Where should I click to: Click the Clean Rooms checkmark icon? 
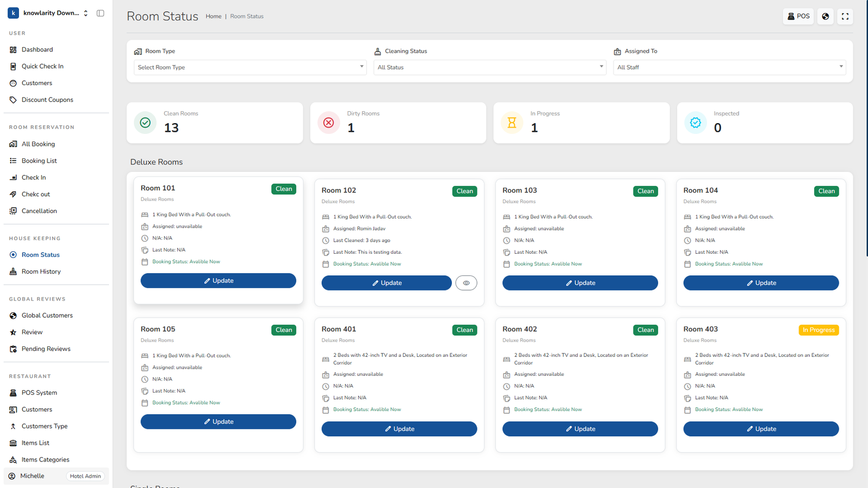click(x=145, y=123)
